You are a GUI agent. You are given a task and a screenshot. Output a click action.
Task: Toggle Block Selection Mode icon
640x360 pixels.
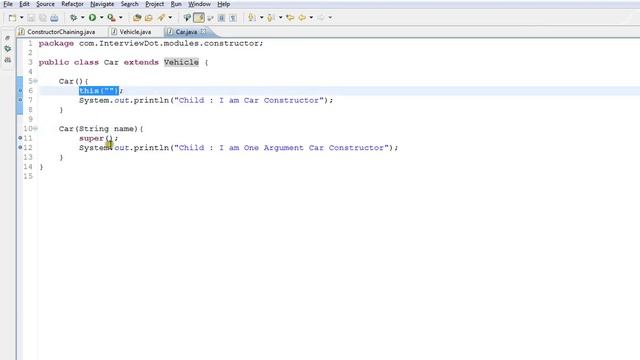pyautogui.click(x=221, y=18)
